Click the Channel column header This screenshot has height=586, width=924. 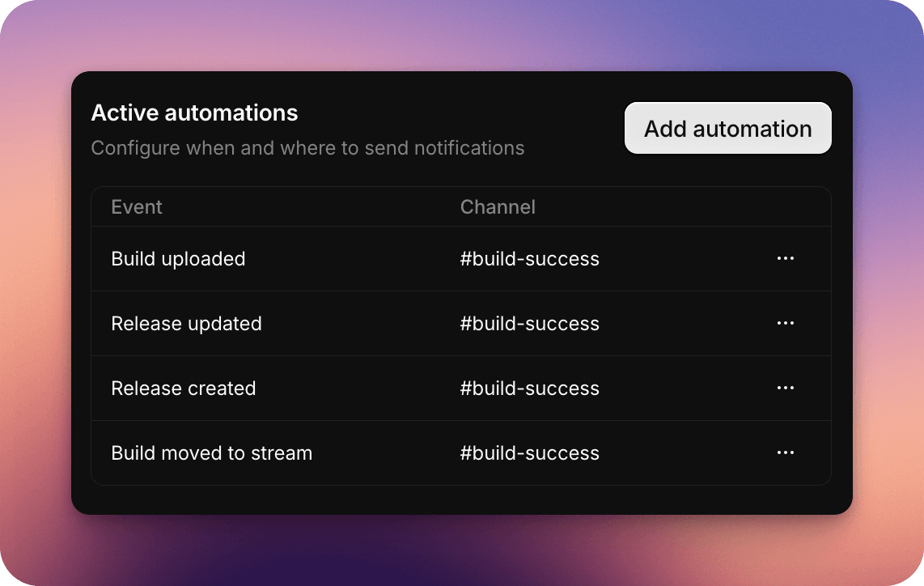pos(498,207)
